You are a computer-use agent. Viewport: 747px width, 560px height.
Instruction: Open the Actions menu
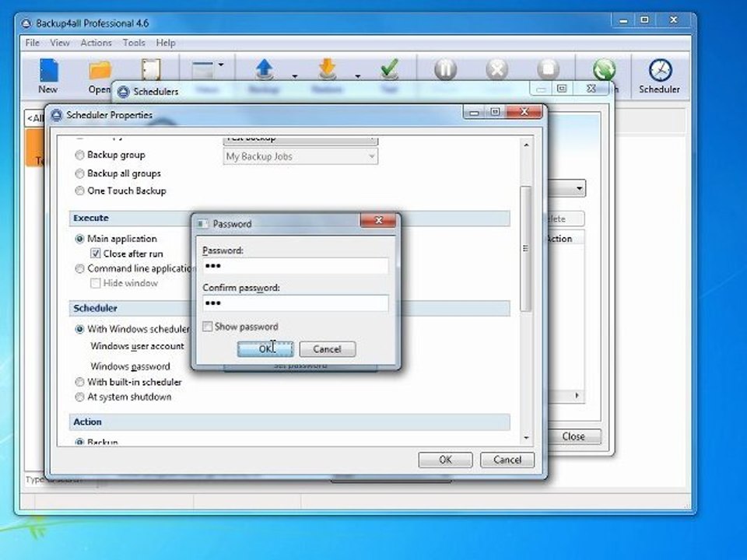coord(96,43)
